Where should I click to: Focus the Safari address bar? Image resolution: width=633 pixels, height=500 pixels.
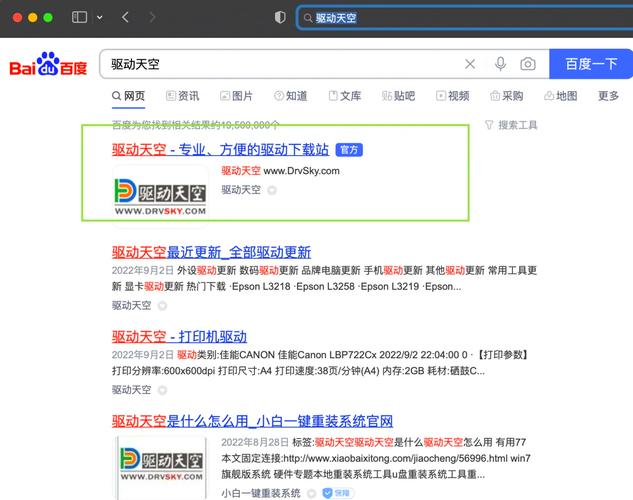point(464,18)
